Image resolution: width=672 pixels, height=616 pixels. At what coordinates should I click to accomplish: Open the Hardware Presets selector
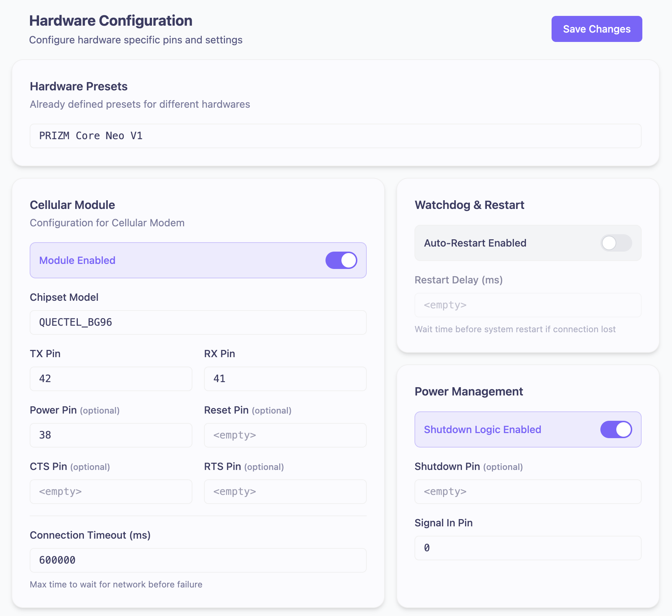coord(336,136)
